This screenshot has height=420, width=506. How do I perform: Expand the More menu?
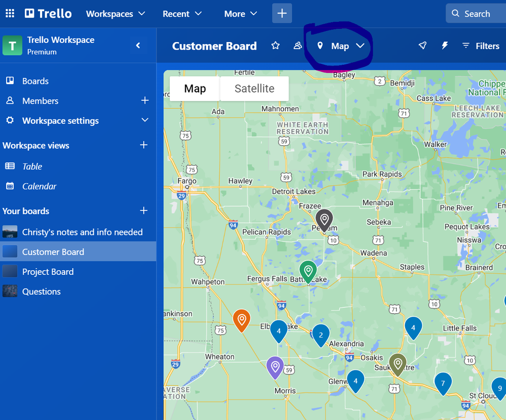click(x=241, y=14)
